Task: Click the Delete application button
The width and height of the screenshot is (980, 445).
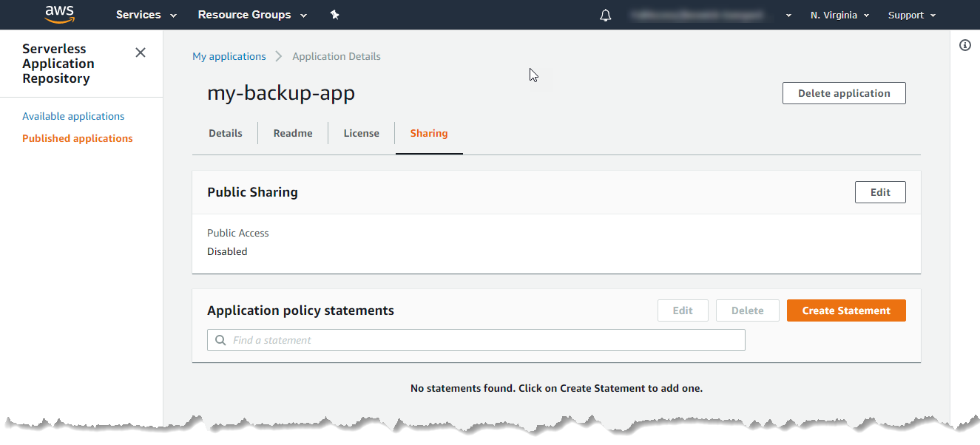Action: pos(844,93)
